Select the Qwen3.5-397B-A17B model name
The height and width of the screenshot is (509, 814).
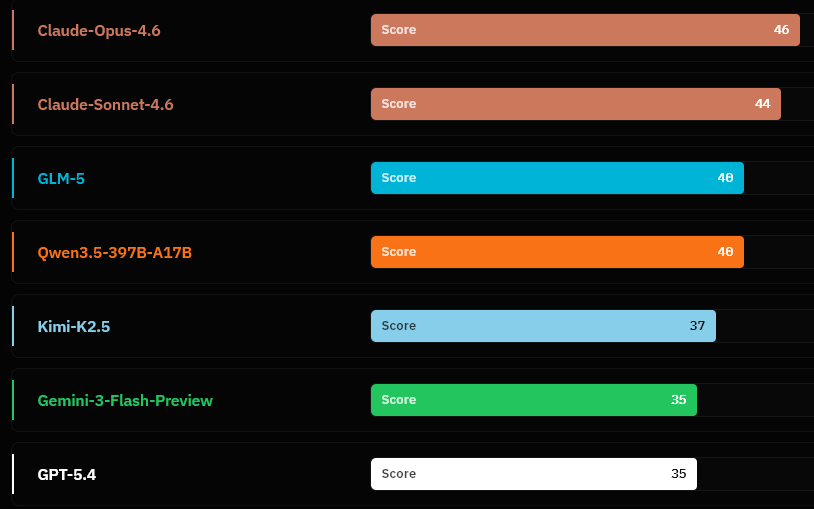tap(115, 252)
